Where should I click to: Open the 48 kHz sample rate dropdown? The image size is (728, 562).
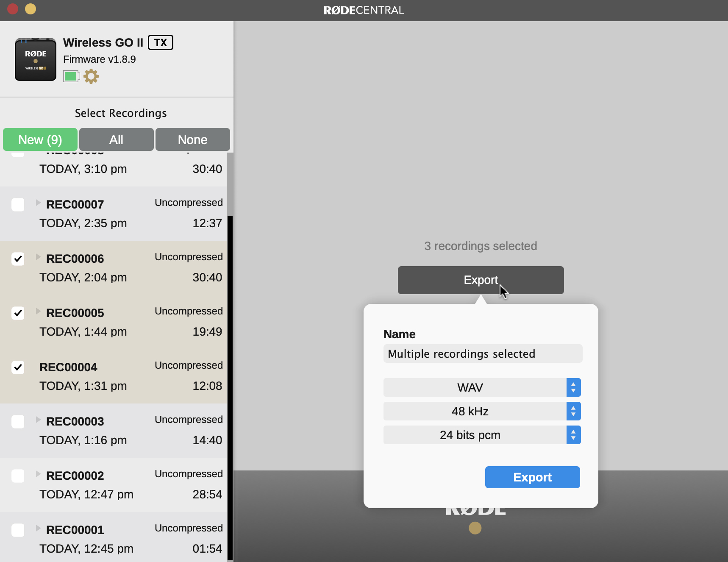(482, 411)
